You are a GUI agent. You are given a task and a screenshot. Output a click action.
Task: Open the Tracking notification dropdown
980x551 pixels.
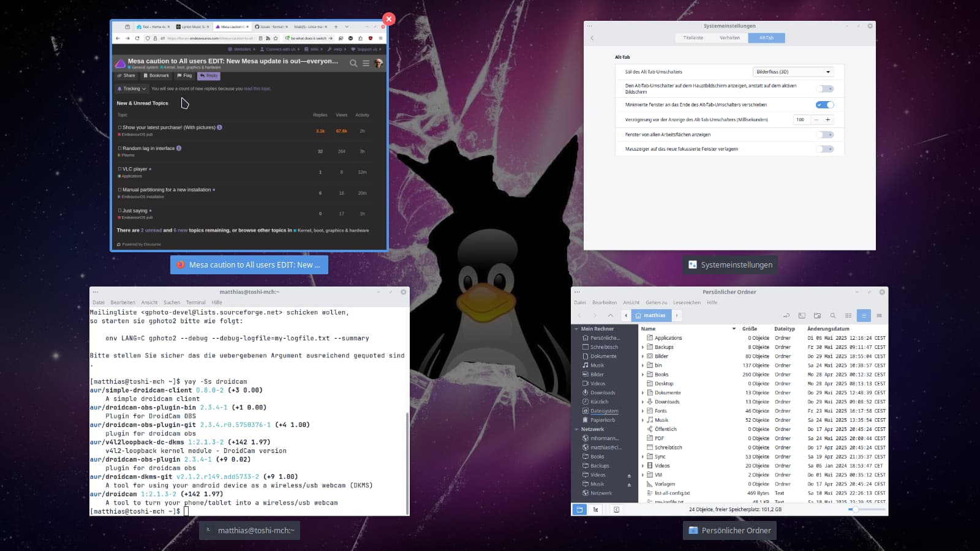pos(132,89)
